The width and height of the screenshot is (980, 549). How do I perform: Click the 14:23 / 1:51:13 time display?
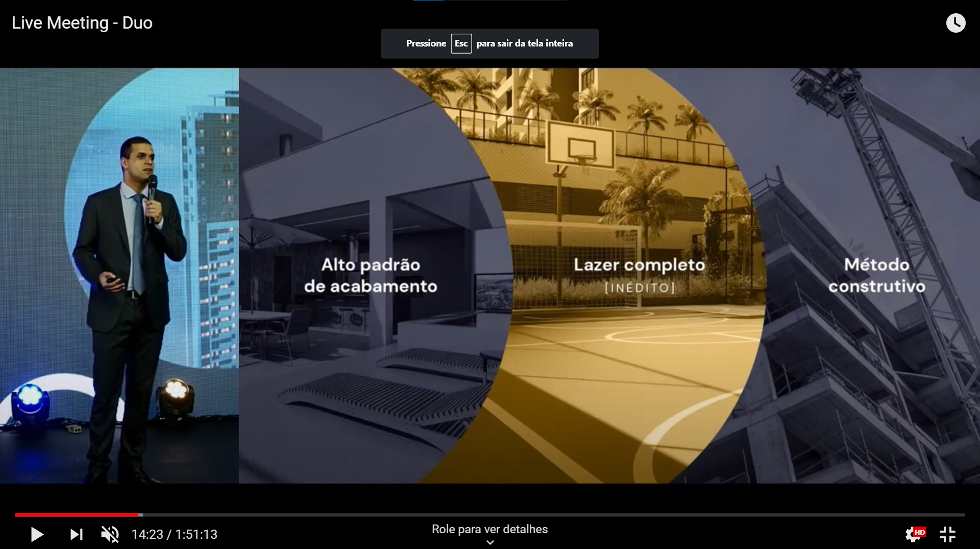tap(175, 534)
